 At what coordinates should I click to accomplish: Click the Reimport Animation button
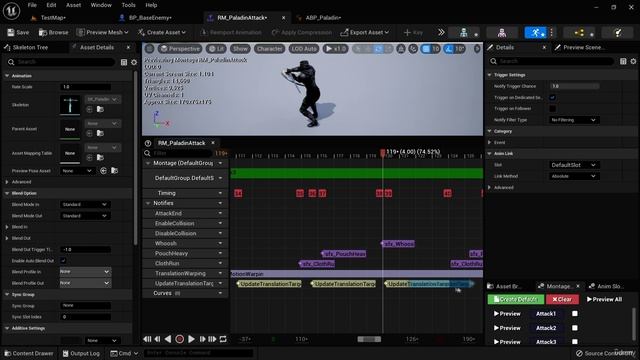click(x=231, y=32)
